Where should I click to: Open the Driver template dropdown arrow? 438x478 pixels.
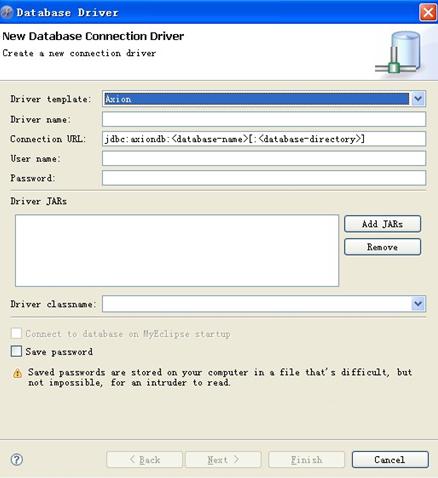[x=418, y=99]
